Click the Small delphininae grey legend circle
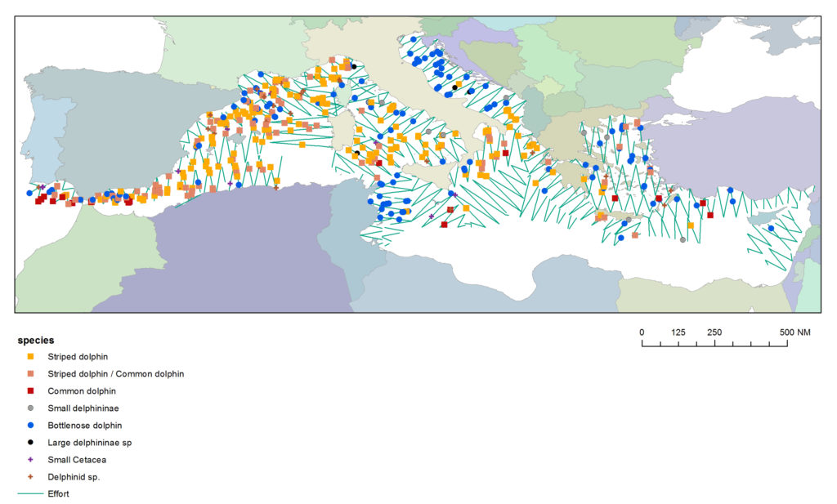Screen dimensions: 837x504 click(30, 408)
